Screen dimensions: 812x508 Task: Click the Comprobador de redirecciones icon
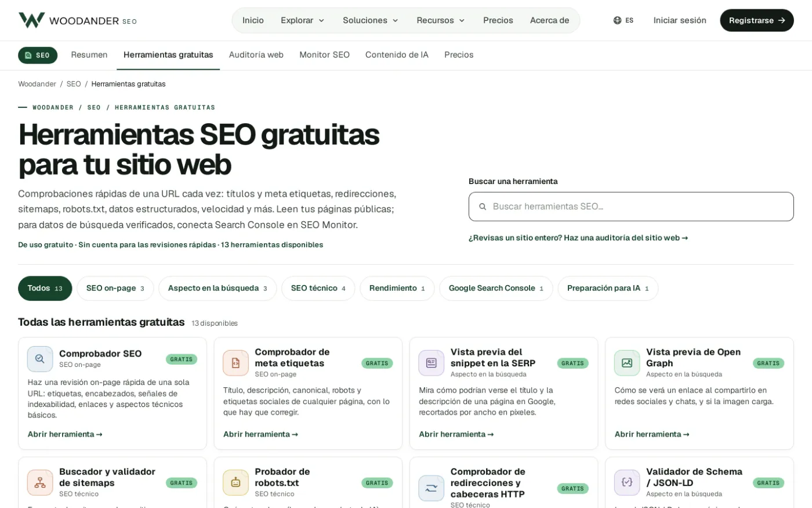coord(431,488)
